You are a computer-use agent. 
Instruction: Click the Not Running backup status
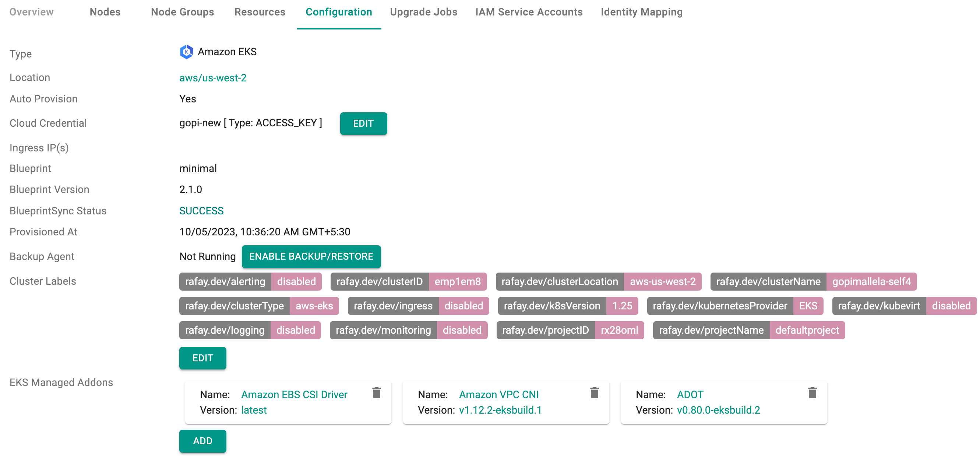point(208,257)
